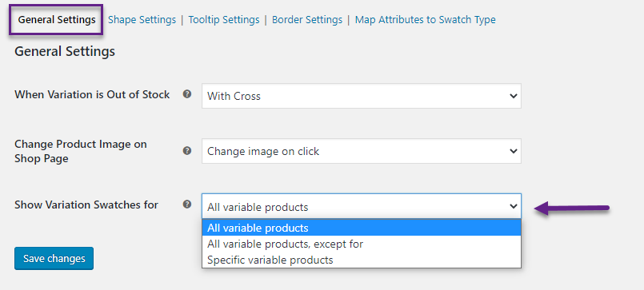
Task: Click the When Variation is Out of Stock label
Action: coord(92,95)
